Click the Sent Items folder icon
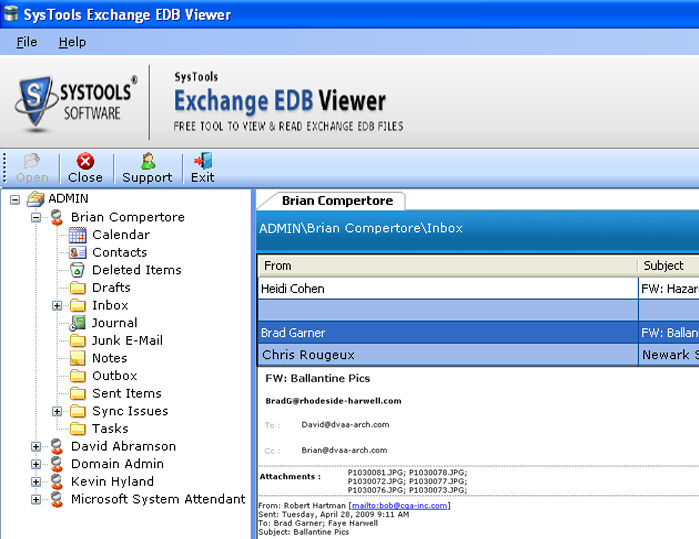This screenshot has height=539, width=699. [78, 393]
